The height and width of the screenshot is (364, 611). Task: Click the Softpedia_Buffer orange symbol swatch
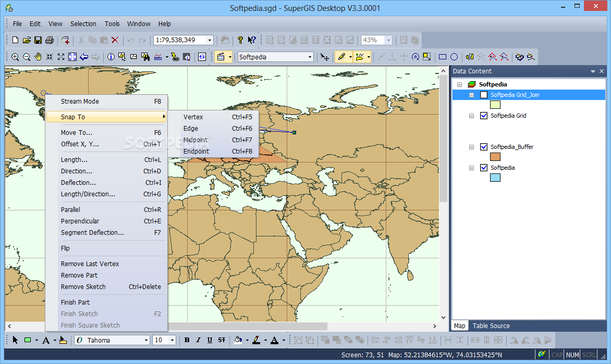(495, 157)
